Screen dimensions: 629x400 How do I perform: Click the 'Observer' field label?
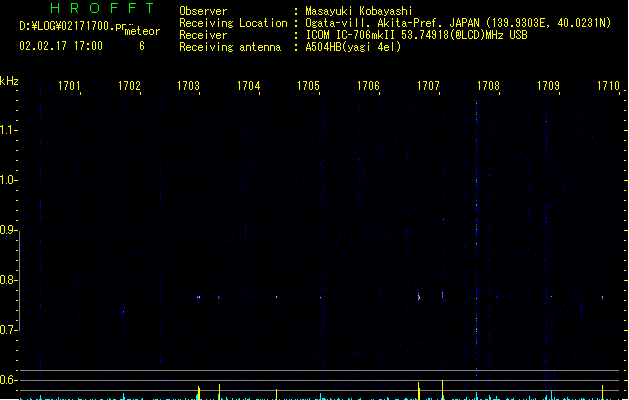tap(203, 11)
